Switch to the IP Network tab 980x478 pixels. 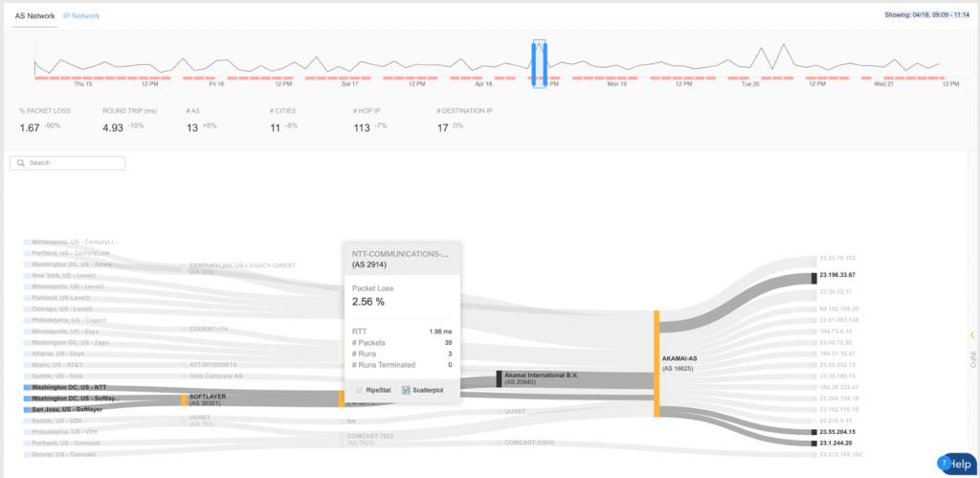[x=81, y=15]
